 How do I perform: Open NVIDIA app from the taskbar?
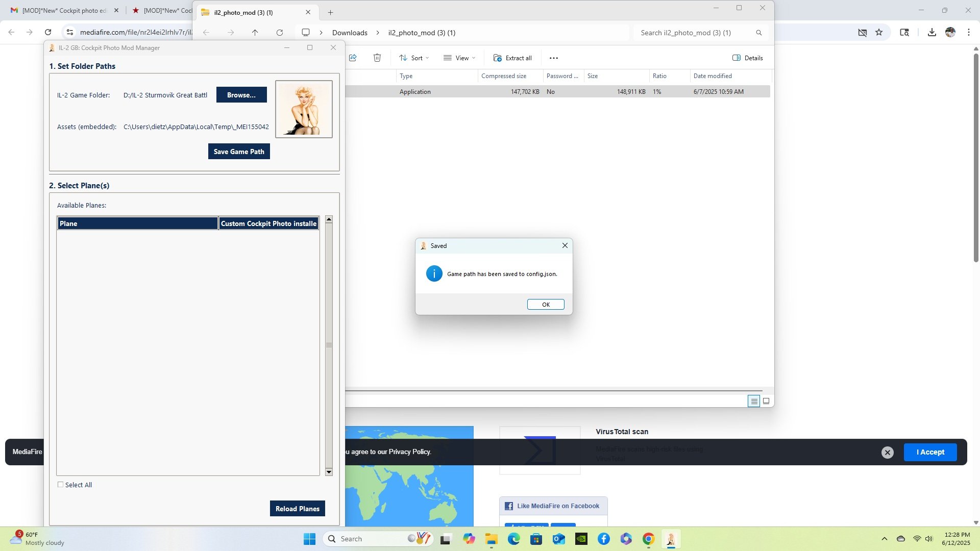[x=581, y=539]
